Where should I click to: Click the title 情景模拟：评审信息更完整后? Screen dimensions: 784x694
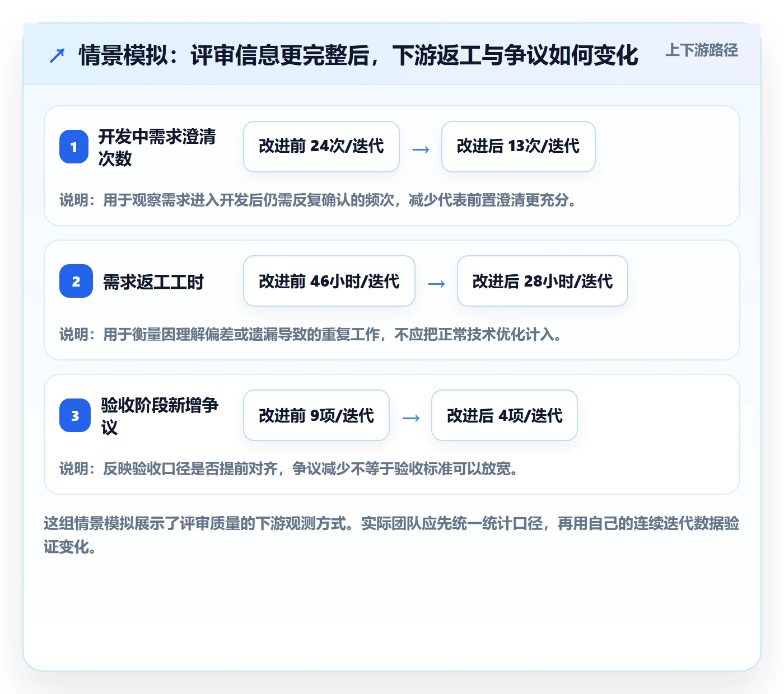[x=358, y=55]
